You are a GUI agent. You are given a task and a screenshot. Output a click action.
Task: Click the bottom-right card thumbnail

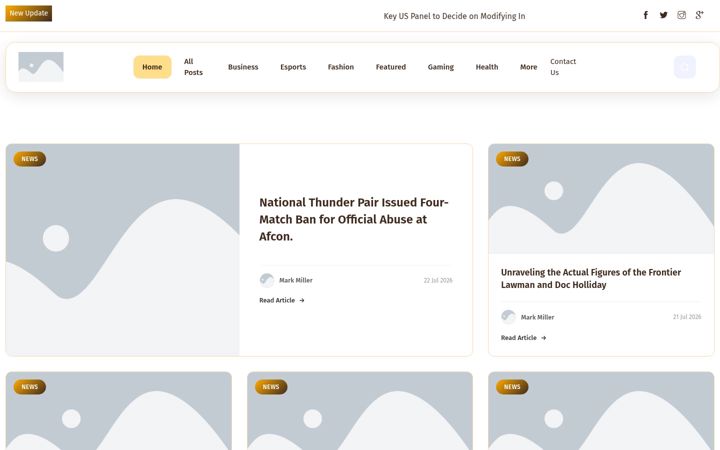pos(601,411)
